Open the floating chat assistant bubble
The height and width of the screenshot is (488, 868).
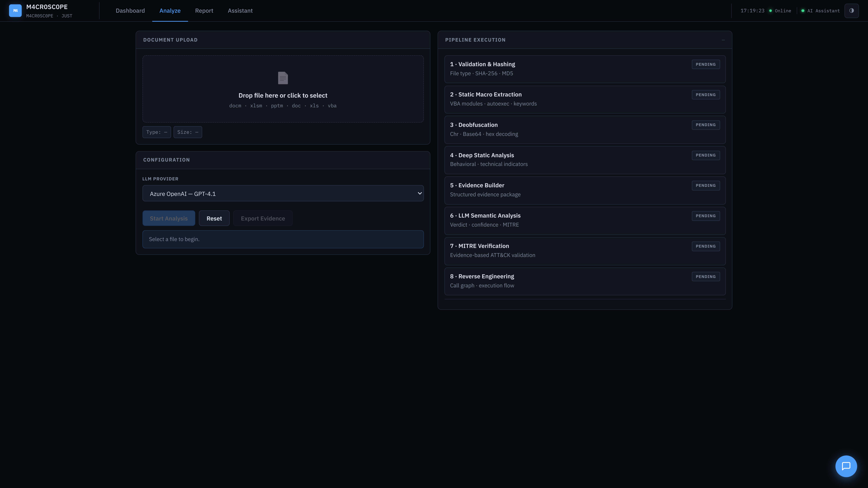(x=846, y=466)
